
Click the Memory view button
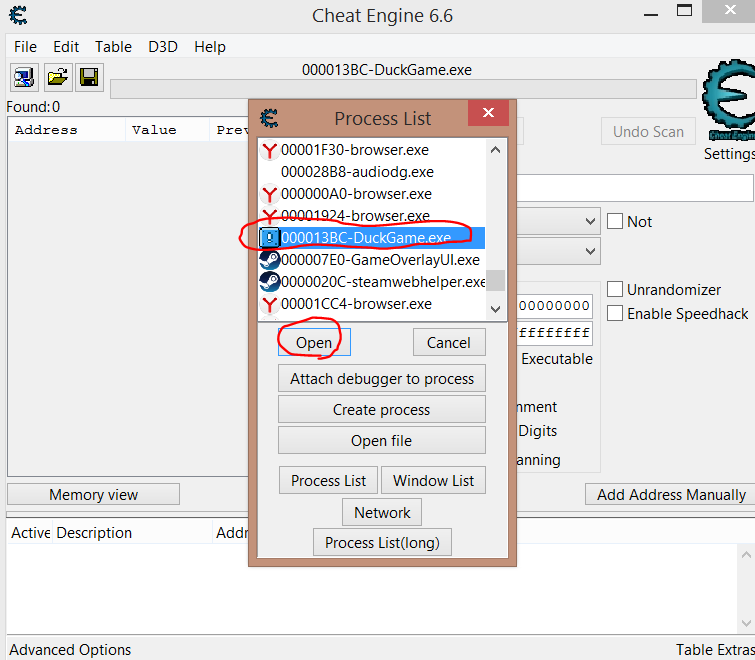93,494
